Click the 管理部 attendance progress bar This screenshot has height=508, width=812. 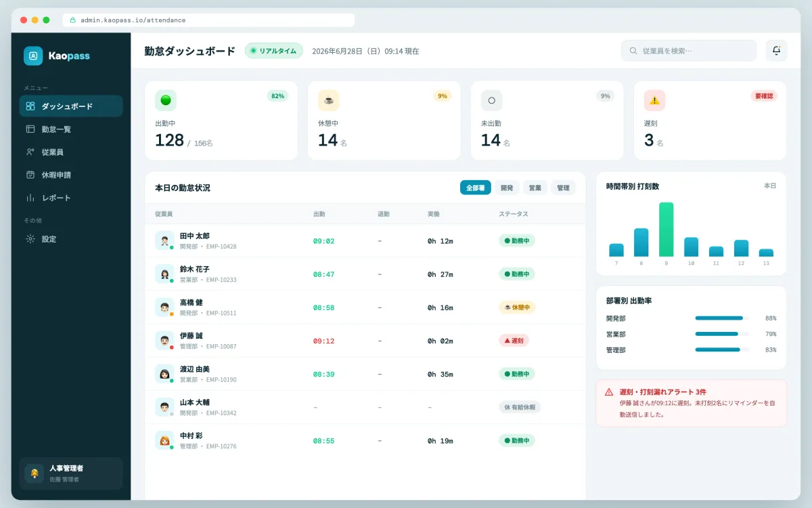[x=721, y=350]
